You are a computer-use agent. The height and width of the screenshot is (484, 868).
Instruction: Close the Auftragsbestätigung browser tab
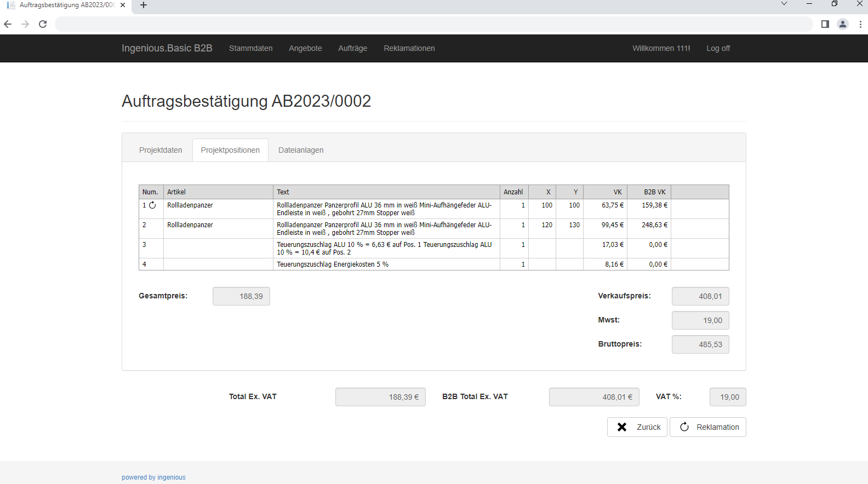point(123,5)
